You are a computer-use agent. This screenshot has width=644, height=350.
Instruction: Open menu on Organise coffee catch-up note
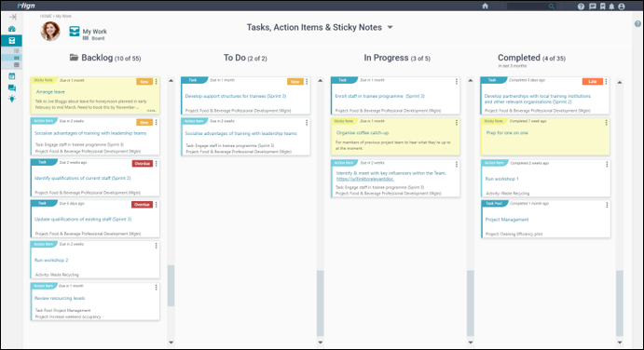(457, 123)
